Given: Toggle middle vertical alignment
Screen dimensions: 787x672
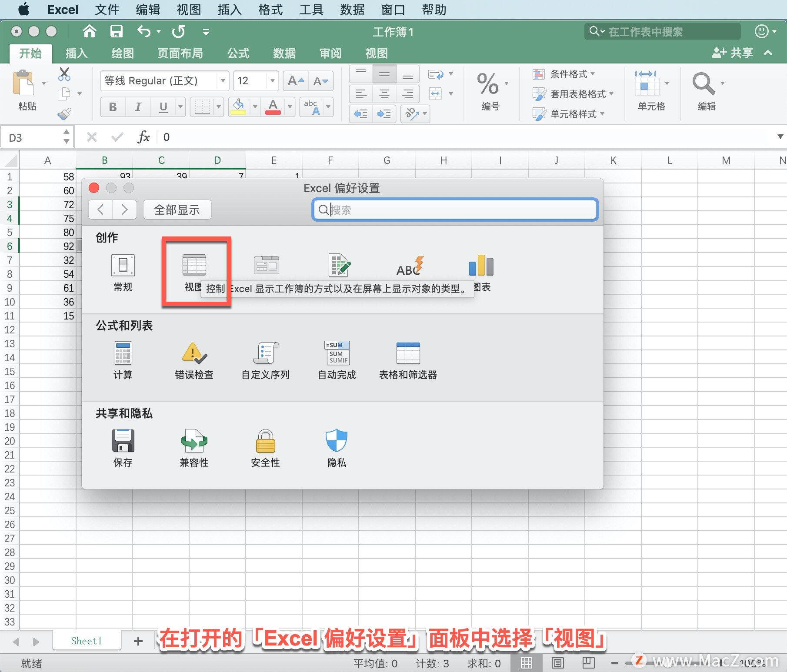Looking at the screenshot, I should pyautogui.click(x=384, y=74).
